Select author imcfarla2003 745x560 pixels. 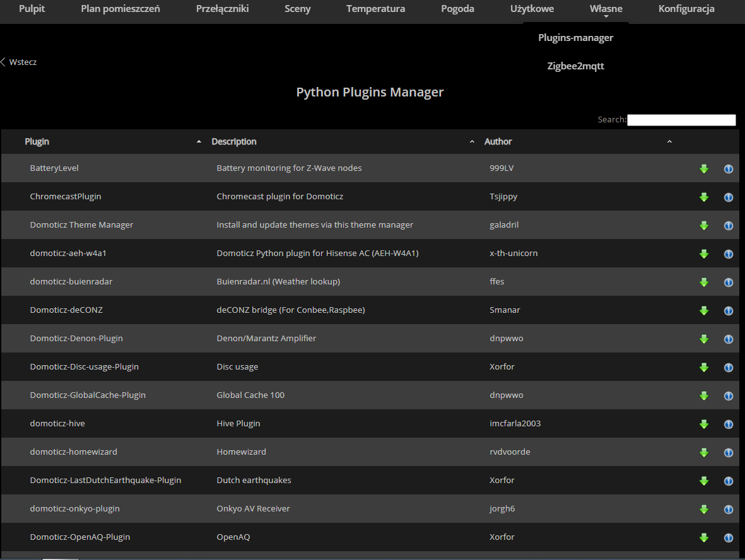515,423
